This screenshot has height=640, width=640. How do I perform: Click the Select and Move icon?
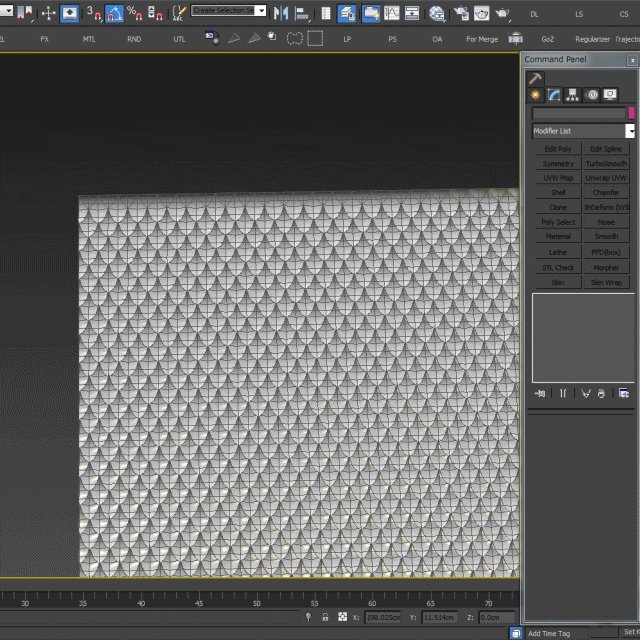click(x=49, y=13)
